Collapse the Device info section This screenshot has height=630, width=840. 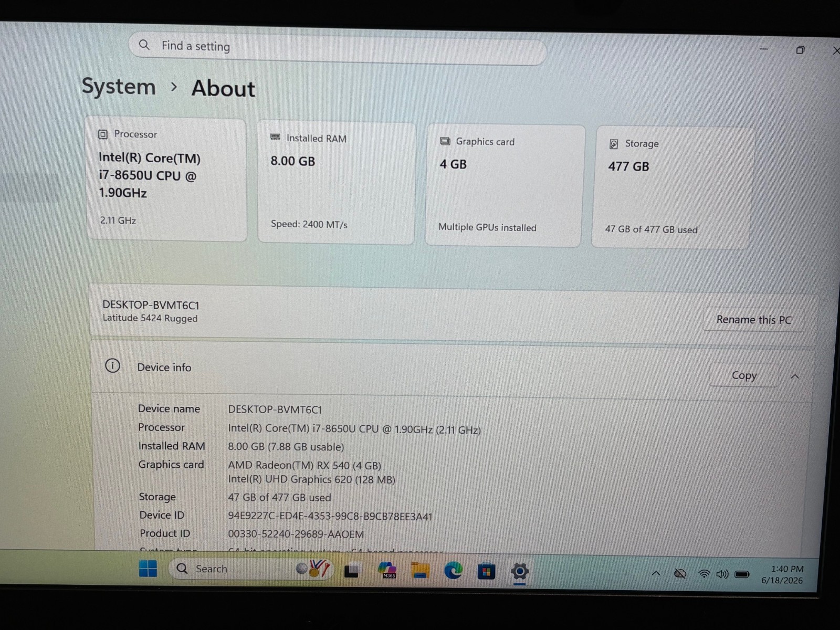(x=795, y=376)
